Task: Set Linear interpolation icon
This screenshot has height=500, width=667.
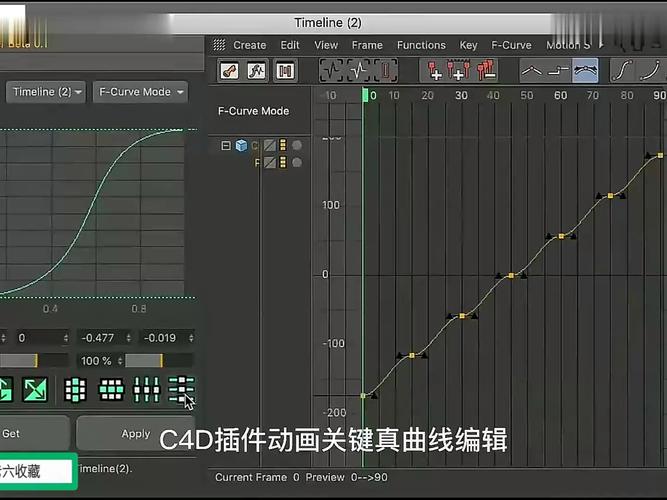Action: [532, 71]
